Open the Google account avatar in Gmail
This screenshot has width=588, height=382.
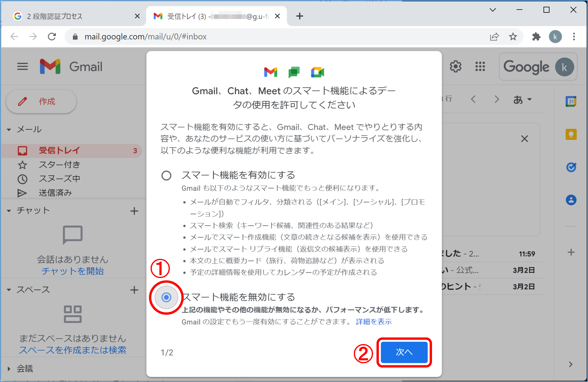click(x=564, y=67)
